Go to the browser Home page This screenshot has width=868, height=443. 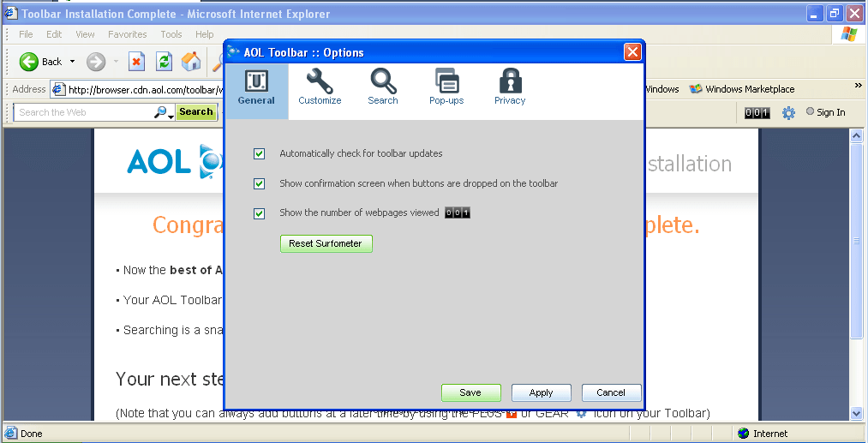191,62
